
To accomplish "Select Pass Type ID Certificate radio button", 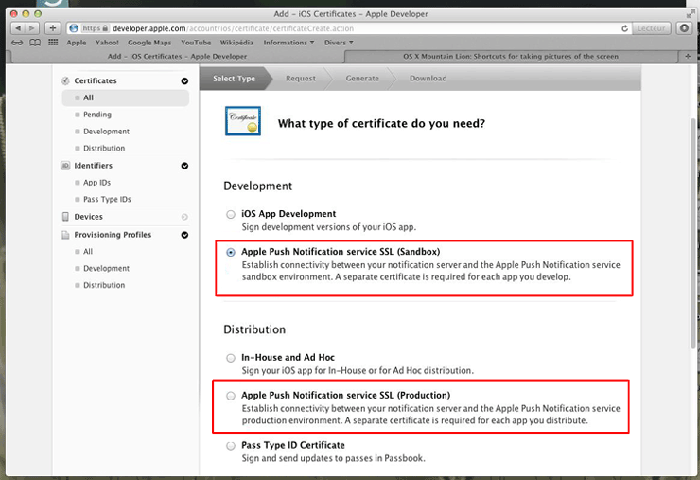I will click(x=230, y=446).
